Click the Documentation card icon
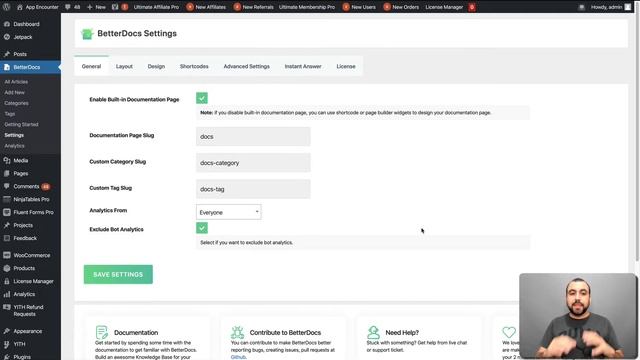640x360 pixels. [102, 333]
